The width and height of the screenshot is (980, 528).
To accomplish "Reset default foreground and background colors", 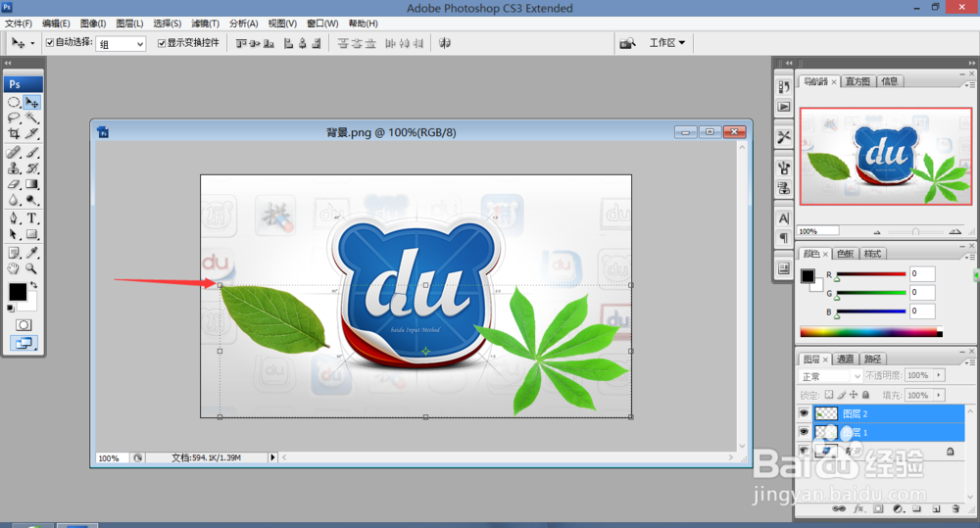I will 11,308.
